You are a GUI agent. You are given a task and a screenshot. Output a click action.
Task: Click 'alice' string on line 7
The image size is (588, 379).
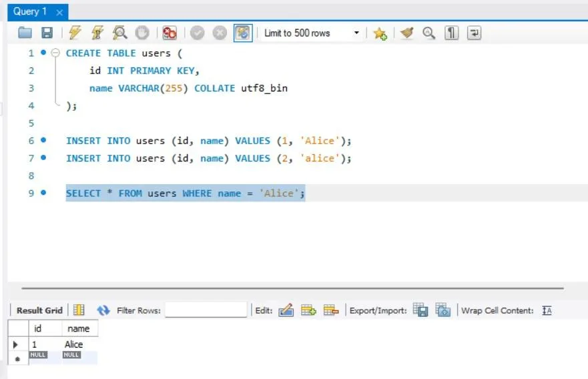coord(319,158)
